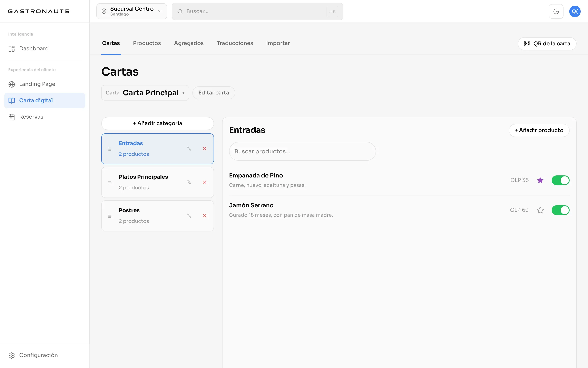Open the Agregados tab
The image size is (588, 368).
coord(189,43)
